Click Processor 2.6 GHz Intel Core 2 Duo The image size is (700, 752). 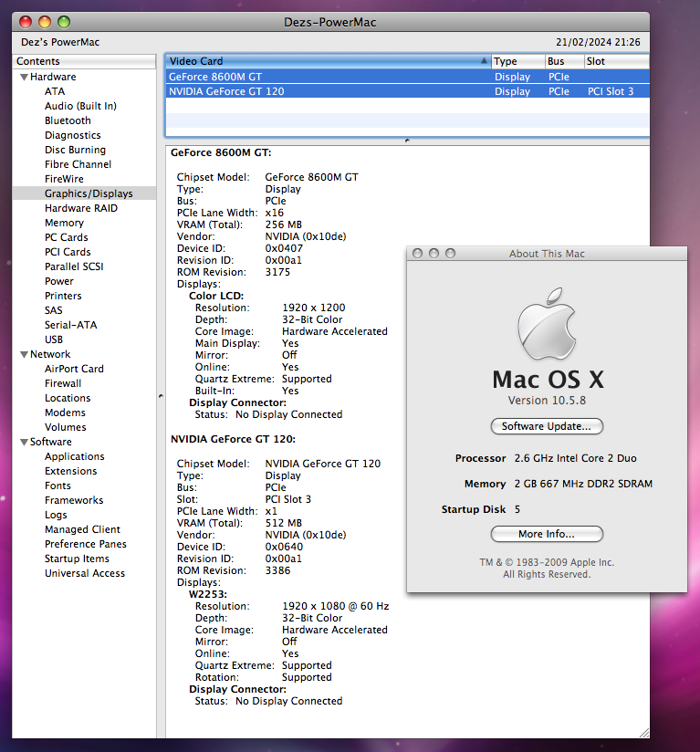pyautogui.click(x=546, y=458)
